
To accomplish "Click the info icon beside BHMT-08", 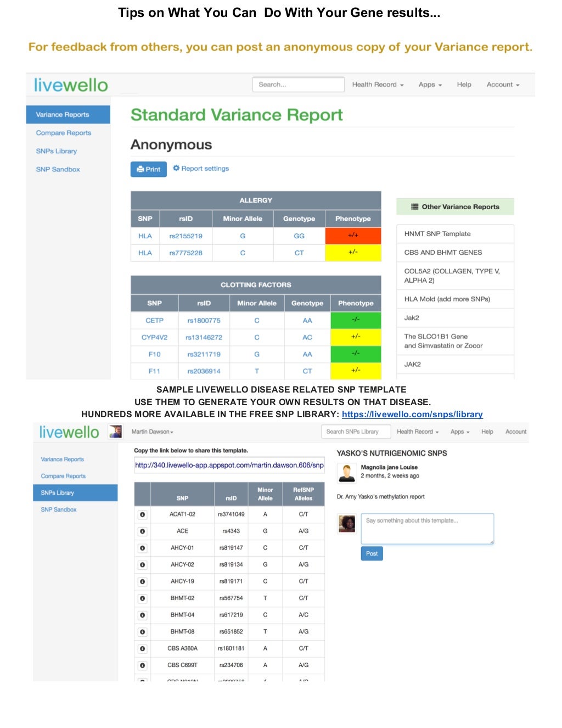I will coord(143,632).
